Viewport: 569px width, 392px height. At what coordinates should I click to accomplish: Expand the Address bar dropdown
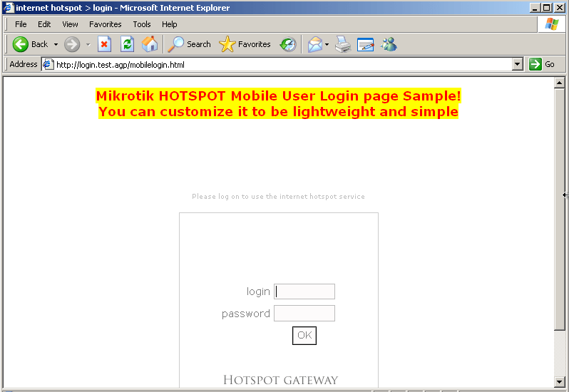click(x=518, y=65)
